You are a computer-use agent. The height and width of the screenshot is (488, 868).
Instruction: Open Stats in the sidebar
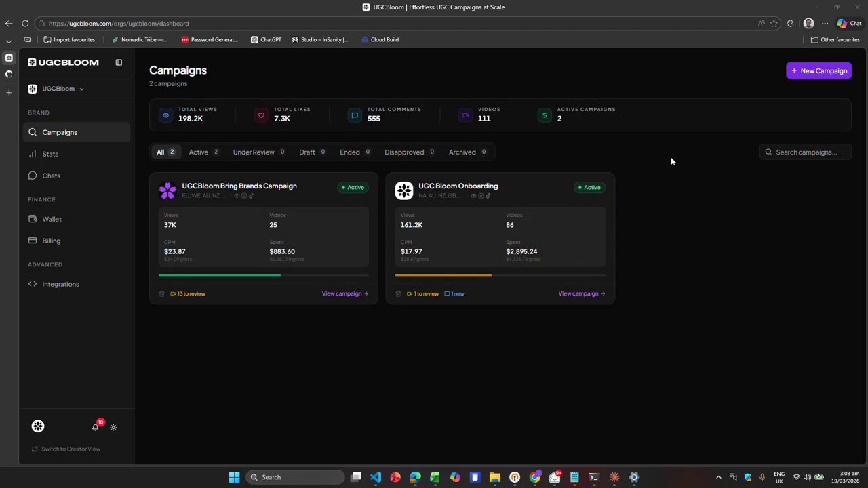[77, 154]
